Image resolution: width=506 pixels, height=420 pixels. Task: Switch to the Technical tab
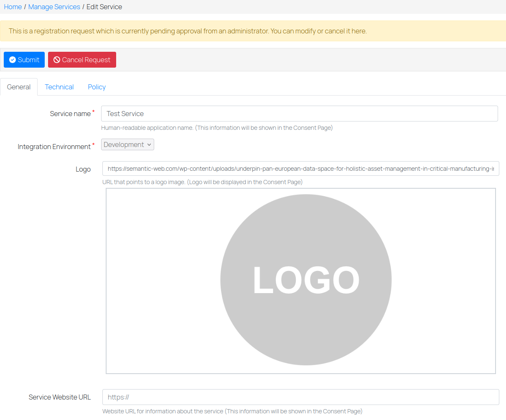pyautogui.click(x=59, y=87)
